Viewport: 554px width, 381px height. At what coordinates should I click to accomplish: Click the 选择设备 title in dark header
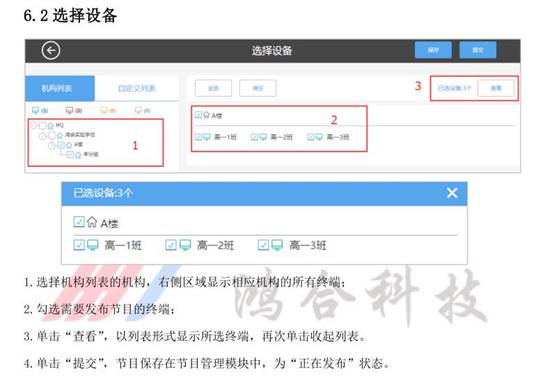coord(272,51)
